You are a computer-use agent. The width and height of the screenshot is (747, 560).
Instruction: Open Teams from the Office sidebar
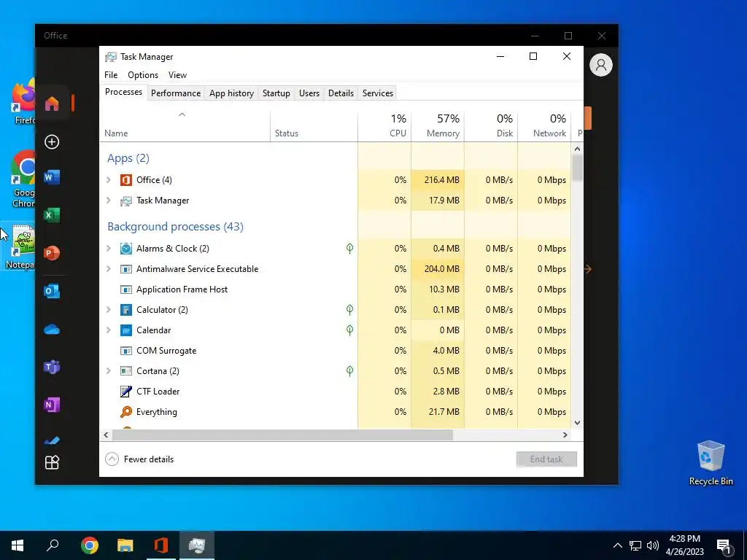pyautogui.click(x=52, y=367)
